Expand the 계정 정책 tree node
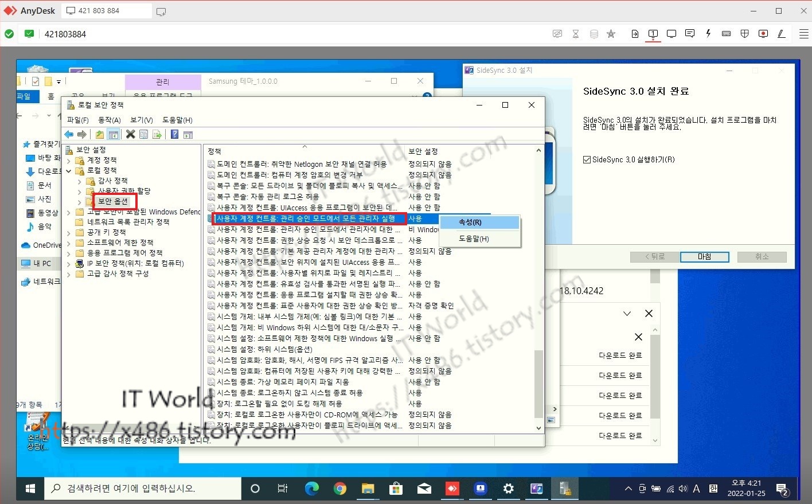Viewport: 812px width, 504px height. click(69, 160)
